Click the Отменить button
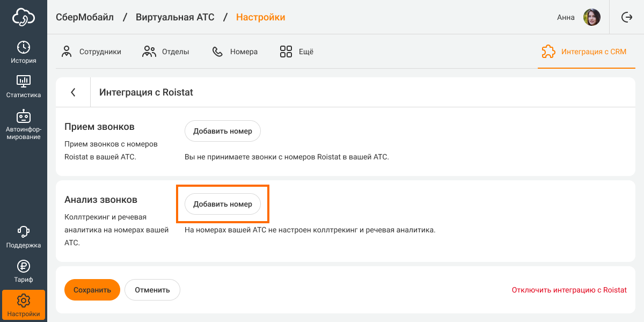This screenshot has width=644, height=322. point(152,290)
